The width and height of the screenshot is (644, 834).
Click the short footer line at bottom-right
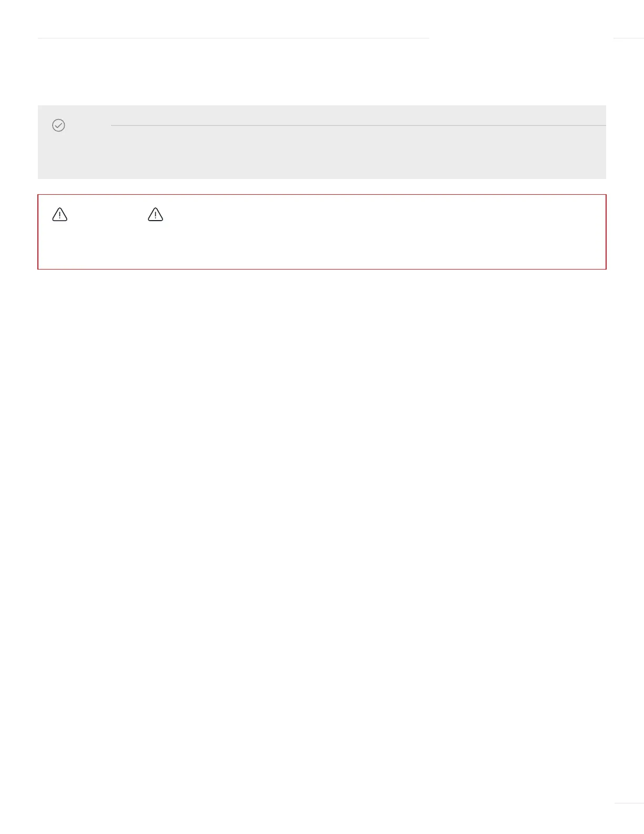629,803
